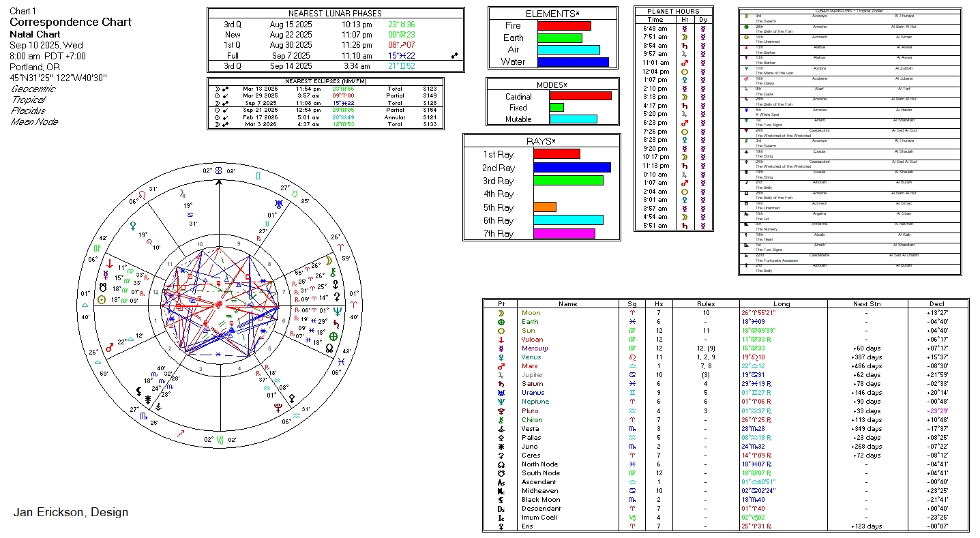This screenshot has height=538, width=980.
Task: Click the green Fixed mode bar
Action: (x=556, y=108)
